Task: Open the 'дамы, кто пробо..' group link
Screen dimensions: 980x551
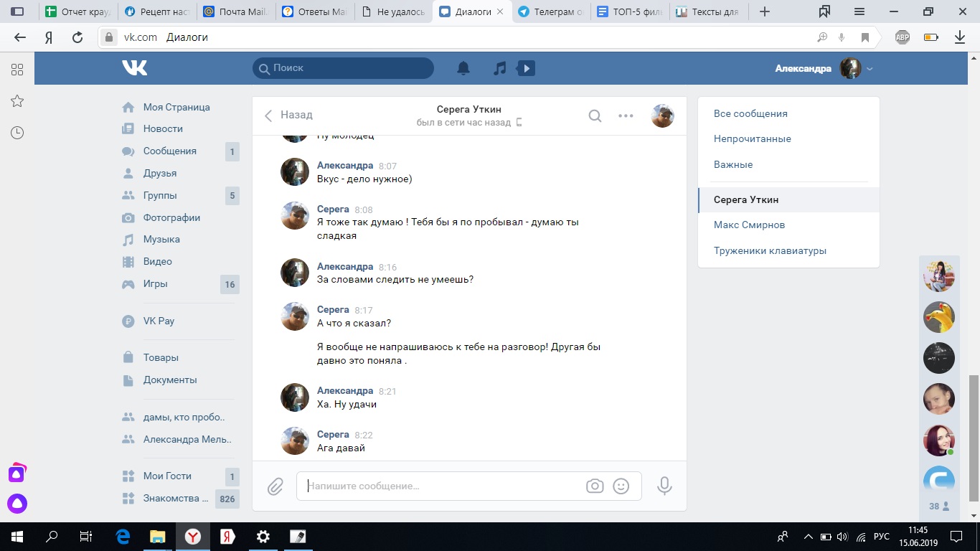Action: tap(184, 417)
